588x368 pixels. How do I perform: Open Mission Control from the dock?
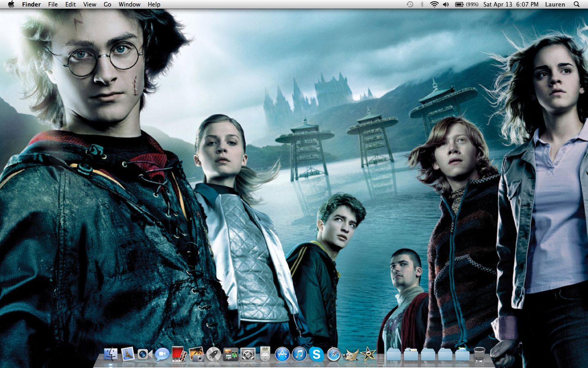231,354
